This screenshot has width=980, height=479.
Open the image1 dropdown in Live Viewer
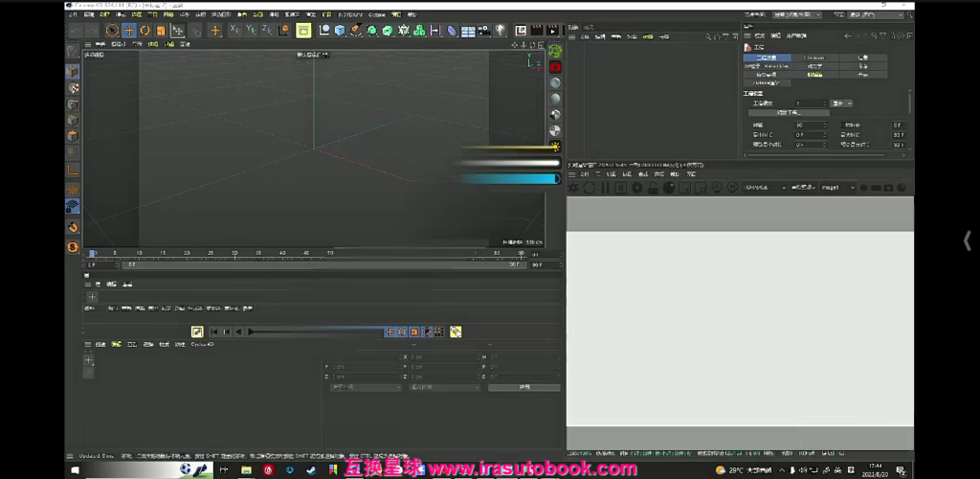838,188
